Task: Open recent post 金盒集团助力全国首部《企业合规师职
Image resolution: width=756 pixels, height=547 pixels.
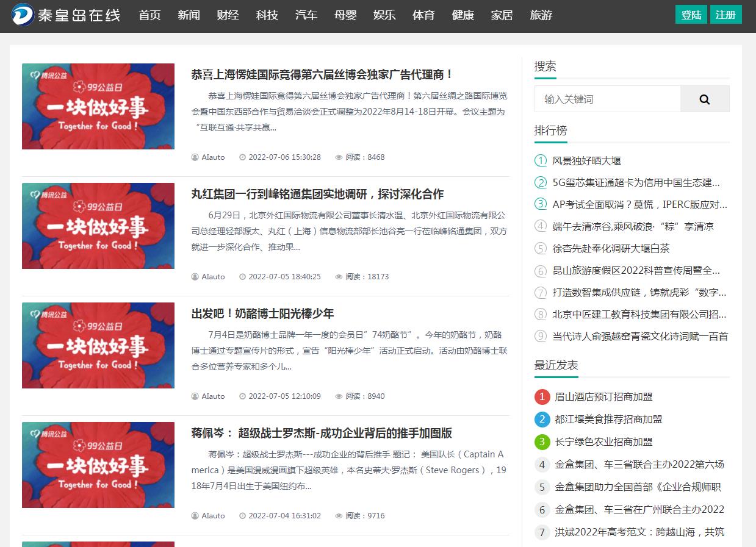Action: [638, 487]
